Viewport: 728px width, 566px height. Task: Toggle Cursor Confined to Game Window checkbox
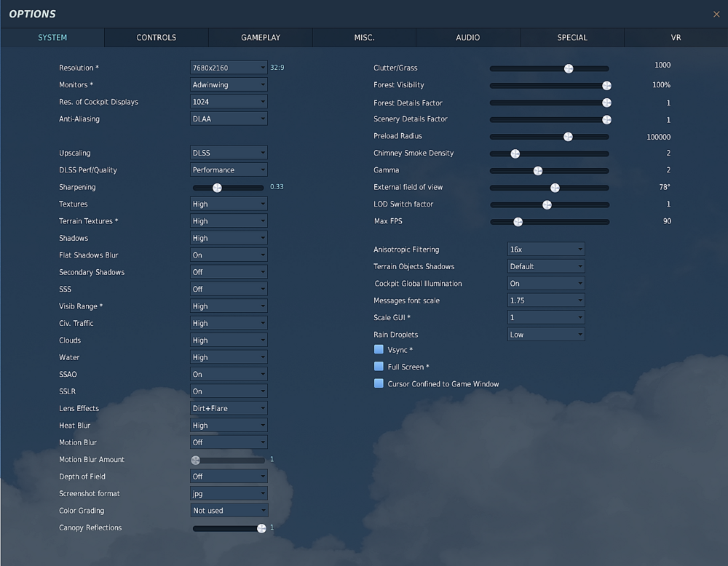point(379,383)
